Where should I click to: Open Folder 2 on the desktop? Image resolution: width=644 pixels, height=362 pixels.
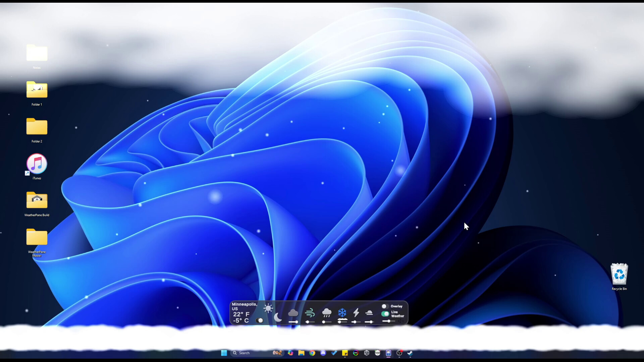pyautogui.click(x=37, y=127)
